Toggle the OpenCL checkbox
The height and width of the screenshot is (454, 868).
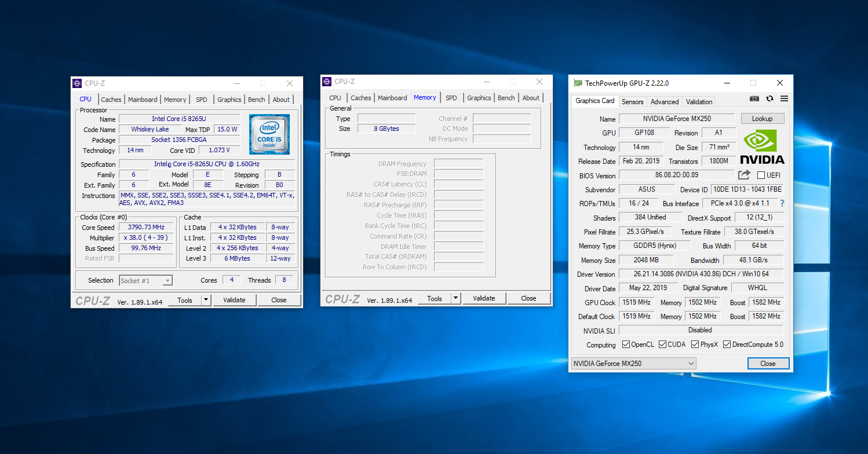pos(626,345)
